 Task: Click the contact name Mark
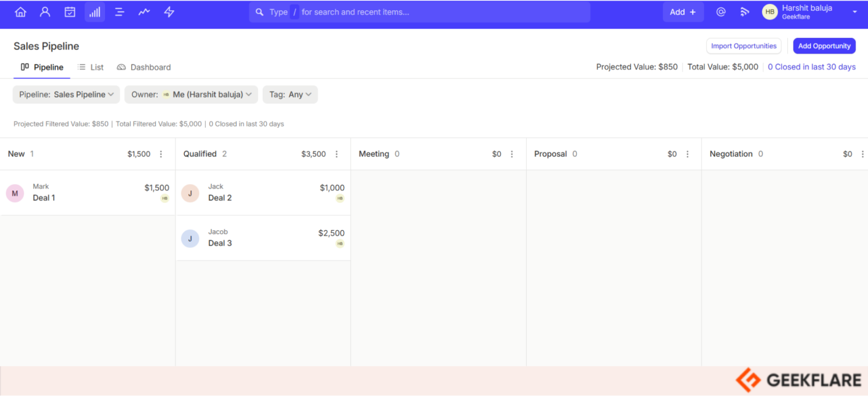[41, 186]
